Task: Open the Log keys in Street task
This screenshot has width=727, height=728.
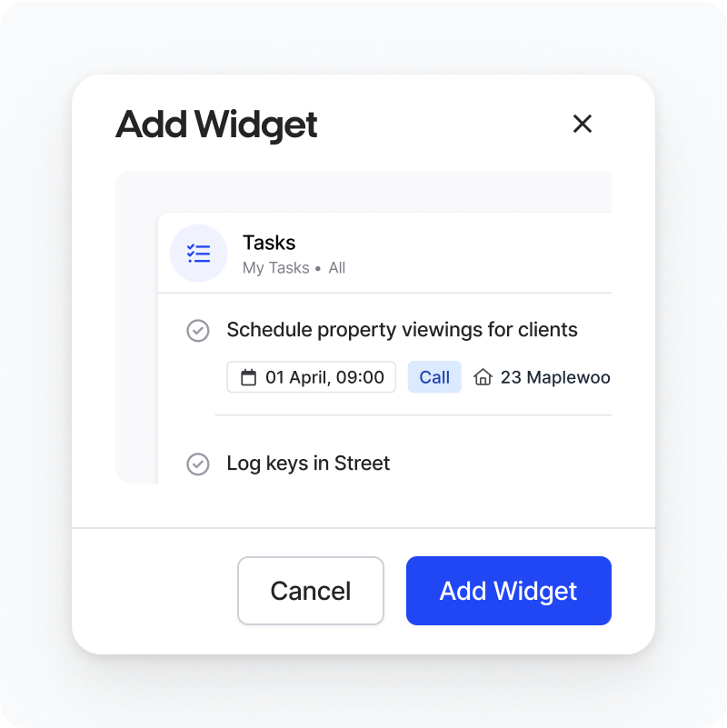Action: tap(308, 464)
